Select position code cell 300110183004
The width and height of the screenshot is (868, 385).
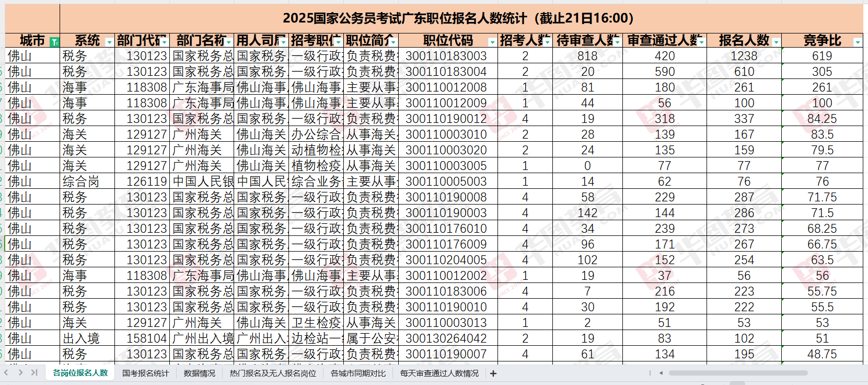448,72
